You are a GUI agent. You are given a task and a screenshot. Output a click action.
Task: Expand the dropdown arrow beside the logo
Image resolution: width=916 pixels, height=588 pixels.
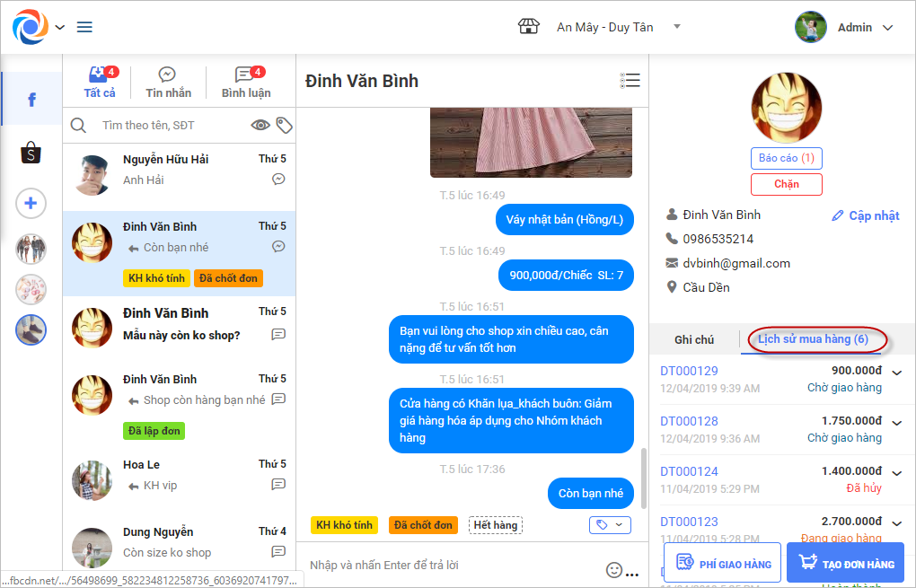[59, 28]
